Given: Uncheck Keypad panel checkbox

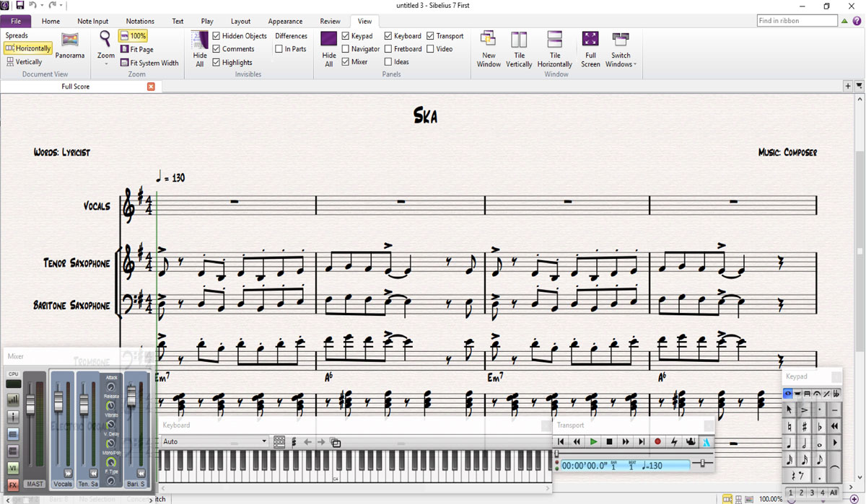Looking at the screenshot, I should point(345,35).
